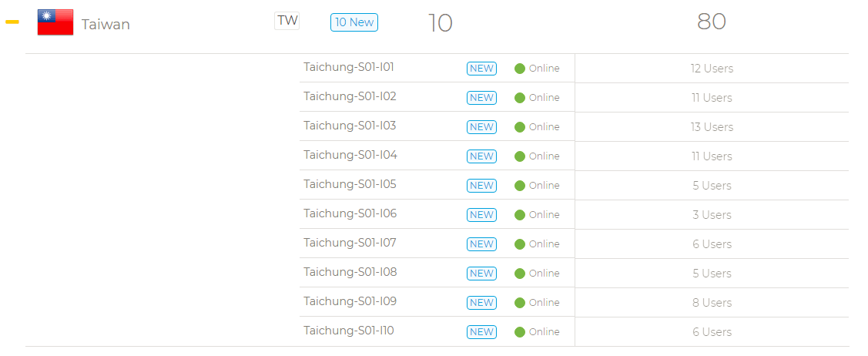Screen dimensions: 868x356
Task: Select server Taichung-S01-I05
Action: point(350,184)
